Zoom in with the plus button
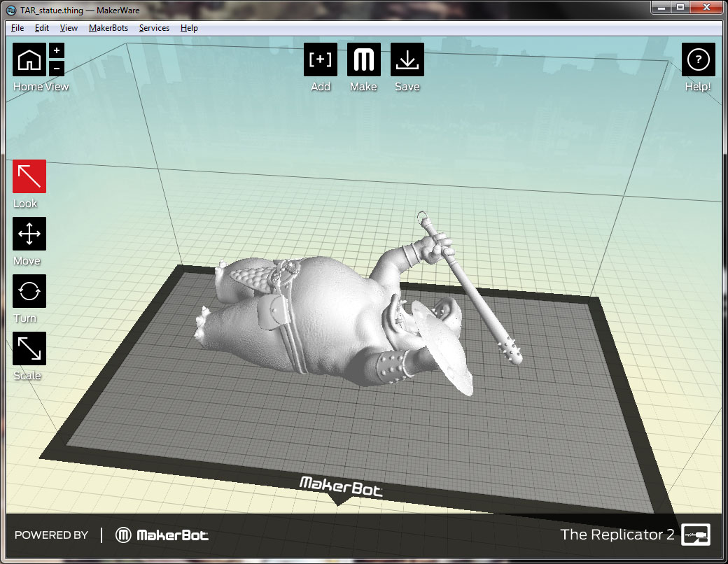Viewport: 728px width, 564px height. 57,51
